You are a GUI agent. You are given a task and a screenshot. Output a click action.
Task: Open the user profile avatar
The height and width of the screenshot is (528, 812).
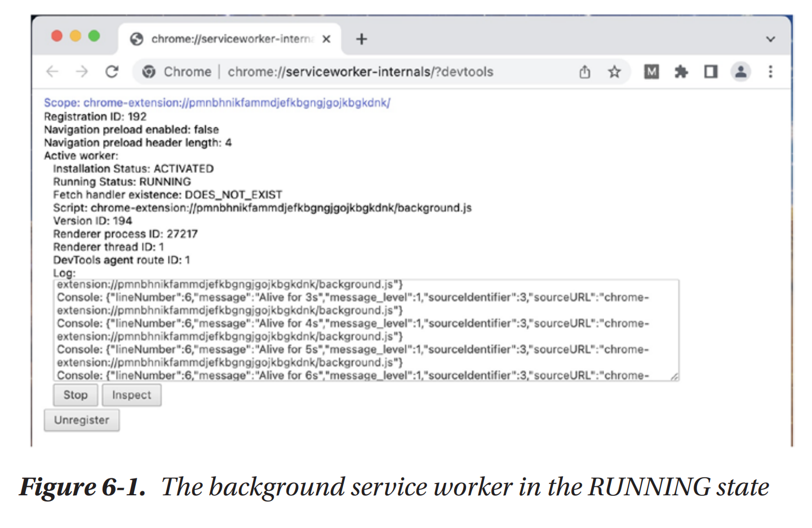coord(740,72)
